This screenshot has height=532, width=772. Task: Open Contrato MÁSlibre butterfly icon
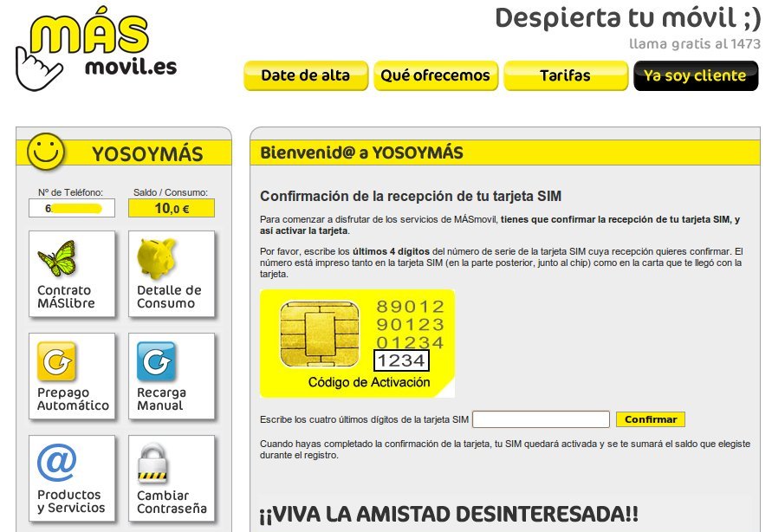coord(57,258)
